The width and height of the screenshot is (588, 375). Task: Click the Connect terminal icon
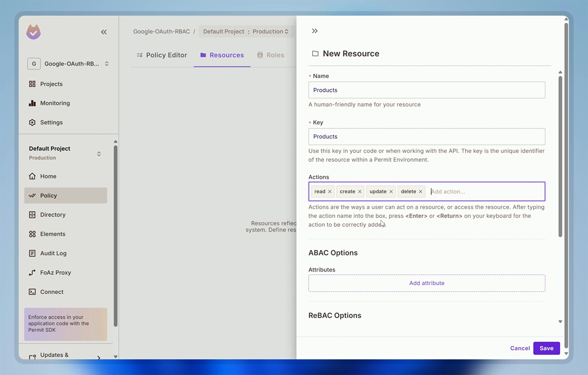32,292
